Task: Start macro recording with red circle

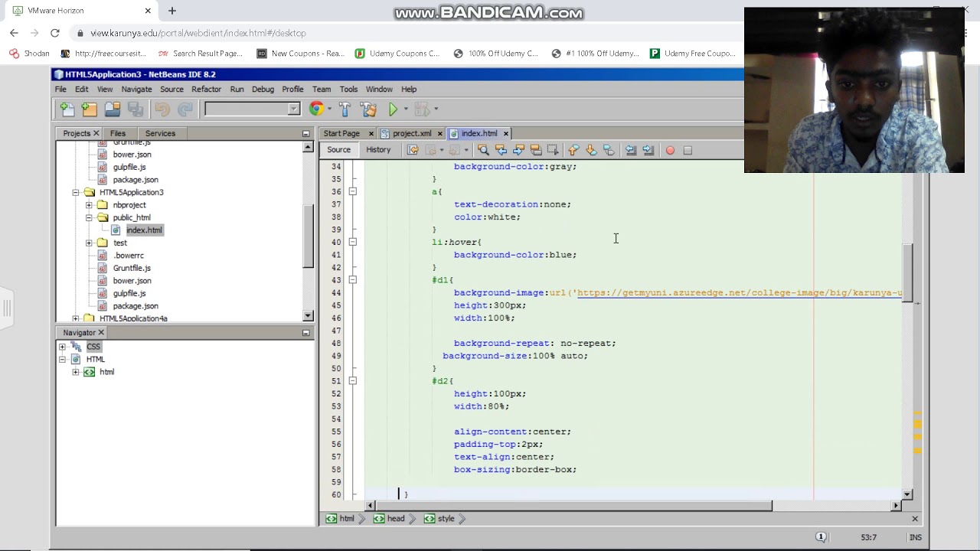Action: pos(670,150)
